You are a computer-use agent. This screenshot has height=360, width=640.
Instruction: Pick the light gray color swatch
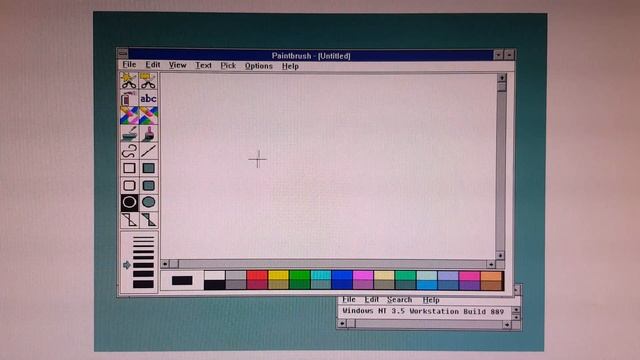(236, 276)
